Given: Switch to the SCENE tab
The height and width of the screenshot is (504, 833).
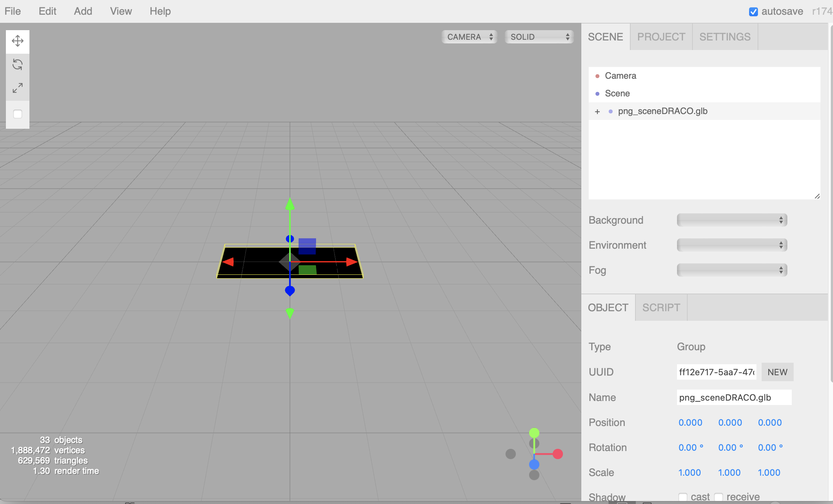Looking at the screenshot, I should [x=606, y=37].
